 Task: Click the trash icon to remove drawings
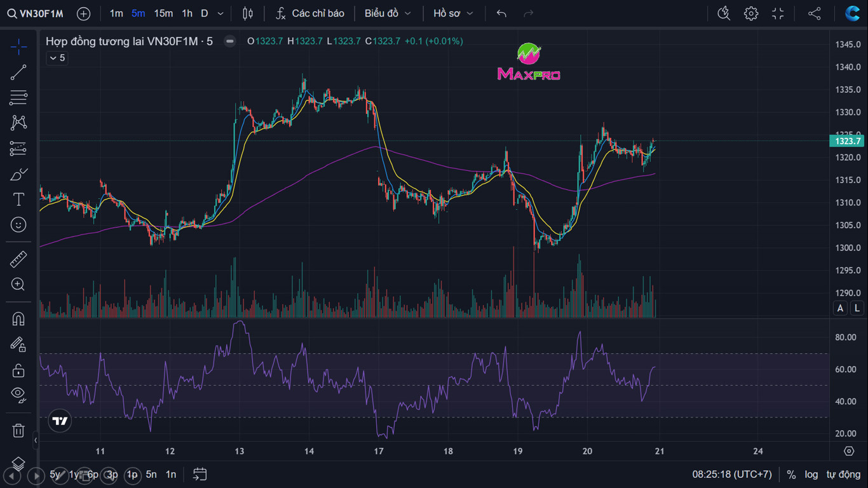pyautogui.click(x=18, y=430)
